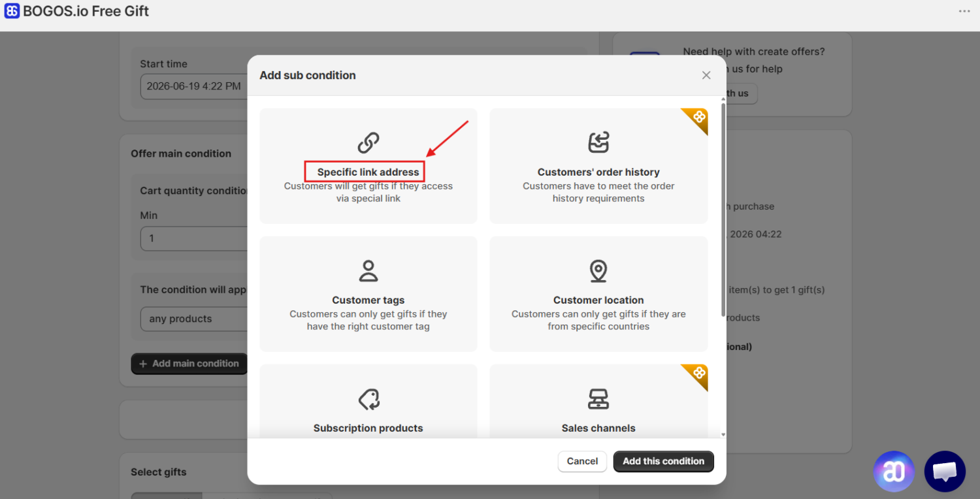
Task: Click the order history inbox icon
Action: coord(598,142)
